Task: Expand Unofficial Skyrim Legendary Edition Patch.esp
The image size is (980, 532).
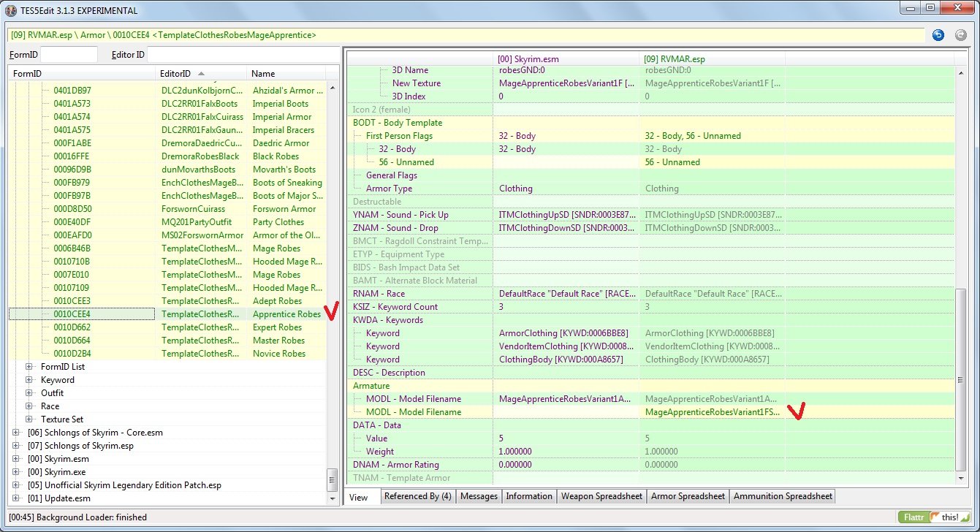Action: coord(16,485)
